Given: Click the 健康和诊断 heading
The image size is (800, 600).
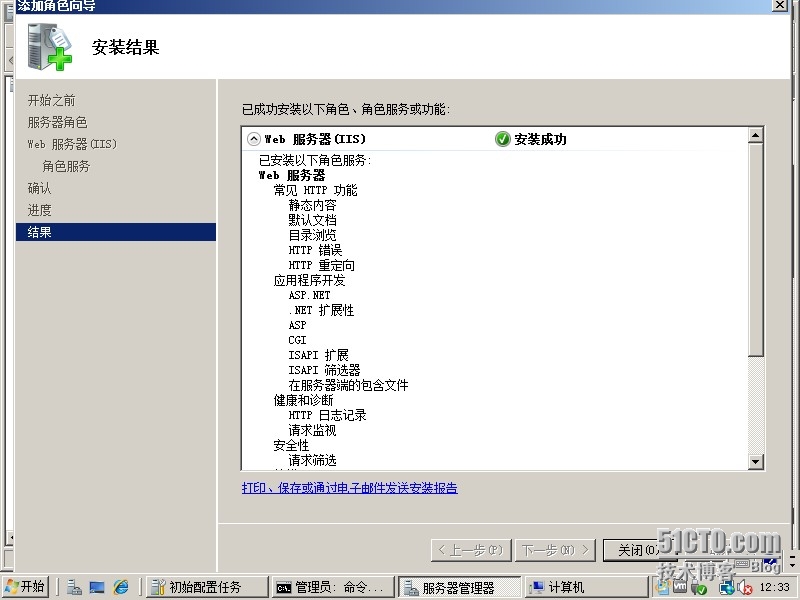Looking at the screenshot, I should (x=303, y=400).
